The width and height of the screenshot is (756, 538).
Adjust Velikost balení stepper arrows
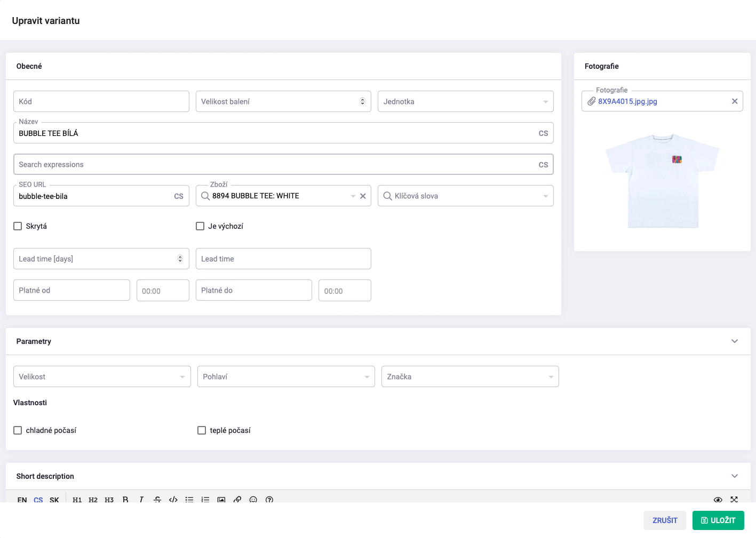pyautogui.click(x=362, y=101)
